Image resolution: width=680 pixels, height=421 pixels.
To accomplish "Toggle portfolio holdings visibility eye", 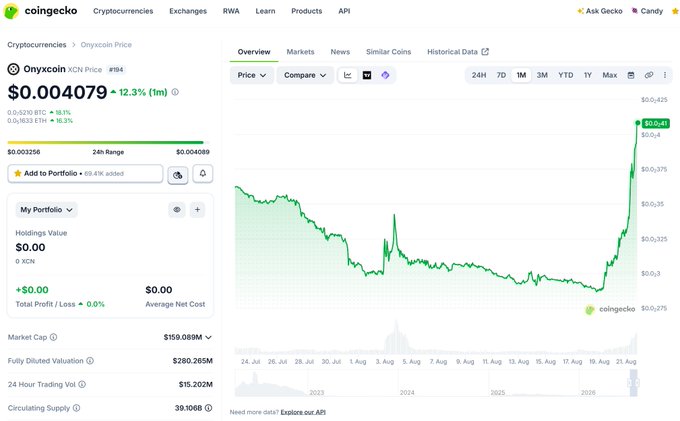I will (177, 209).
